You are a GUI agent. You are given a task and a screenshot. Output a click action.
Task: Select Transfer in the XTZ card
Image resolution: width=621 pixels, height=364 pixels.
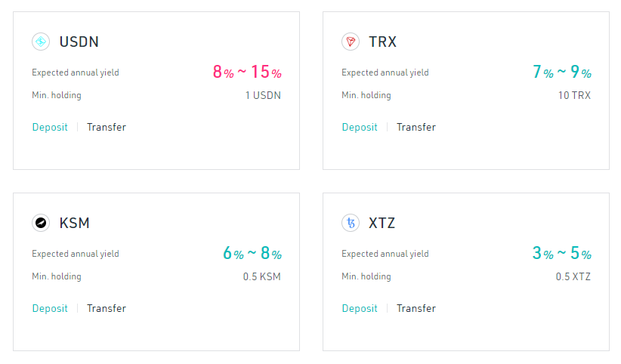pos(416,308)
